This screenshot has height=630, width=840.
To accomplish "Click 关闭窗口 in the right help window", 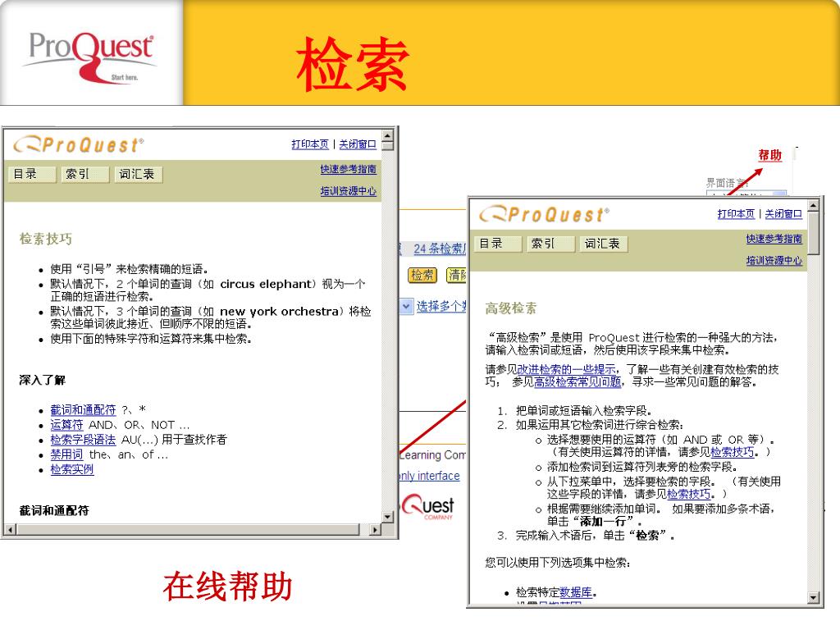I will [x=783, y=214].
